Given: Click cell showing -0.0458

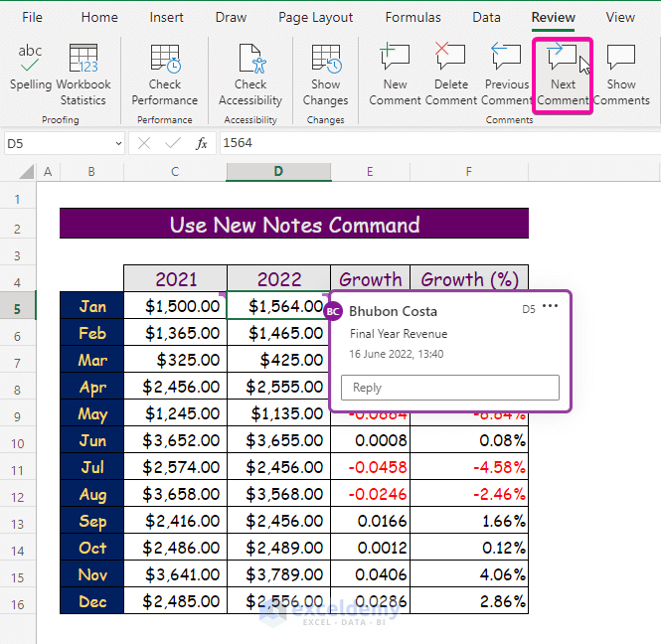Looking at the screenshot, I should pyautogui.click(x=370, y=466).
